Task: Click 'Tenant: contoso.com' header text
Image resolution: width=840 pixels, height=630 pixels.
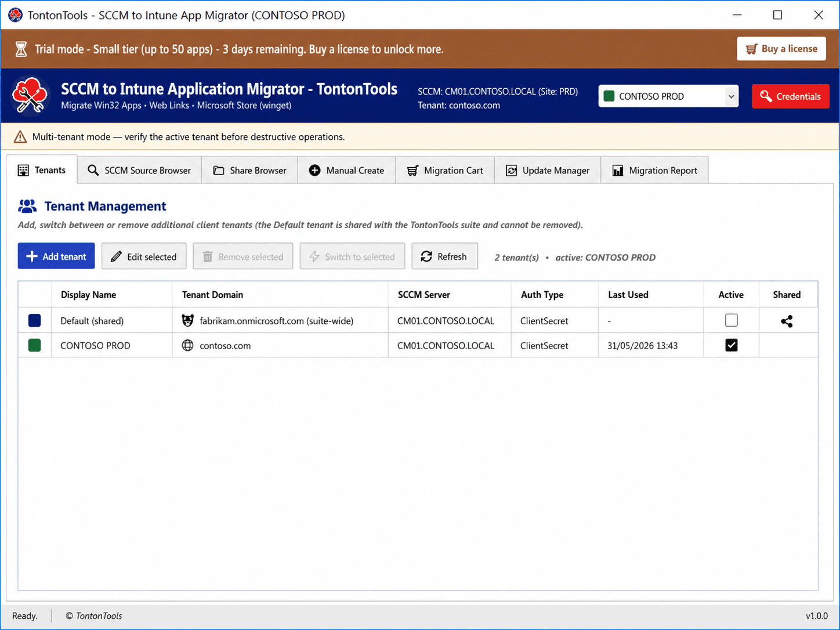Action: [x=459, y=106]
